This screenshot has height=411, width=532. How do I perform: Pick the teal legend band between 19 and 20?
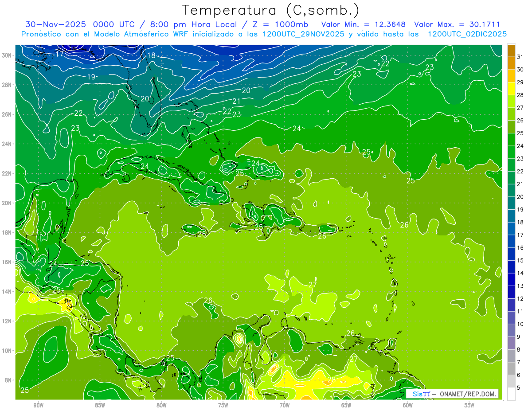point(511,204)
